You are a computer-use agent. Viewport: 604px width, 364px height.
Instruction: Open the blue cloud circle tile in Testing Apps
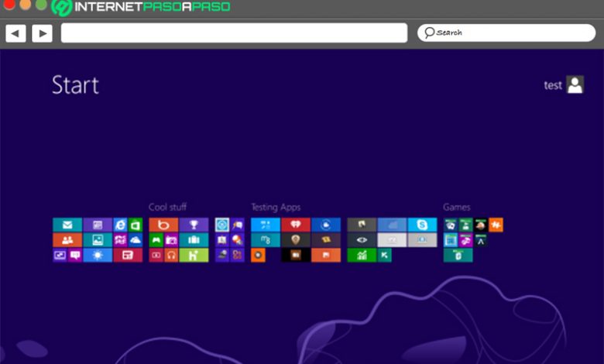click(326, 225)
